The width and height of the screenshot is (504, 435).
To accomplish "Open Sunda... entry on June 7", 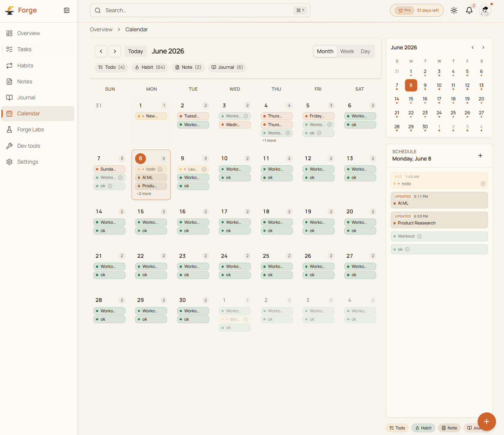I will (x=109, y=170).
